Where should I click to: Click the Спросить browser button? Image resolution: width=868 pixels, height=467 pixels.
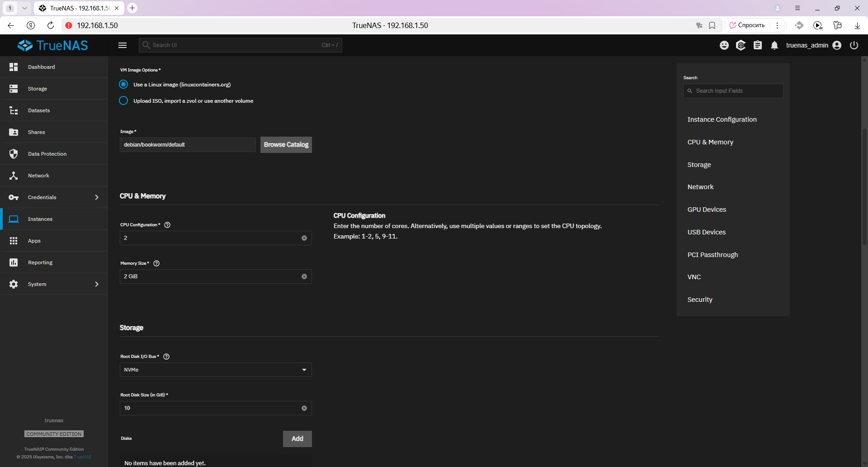tap(747, 25)
